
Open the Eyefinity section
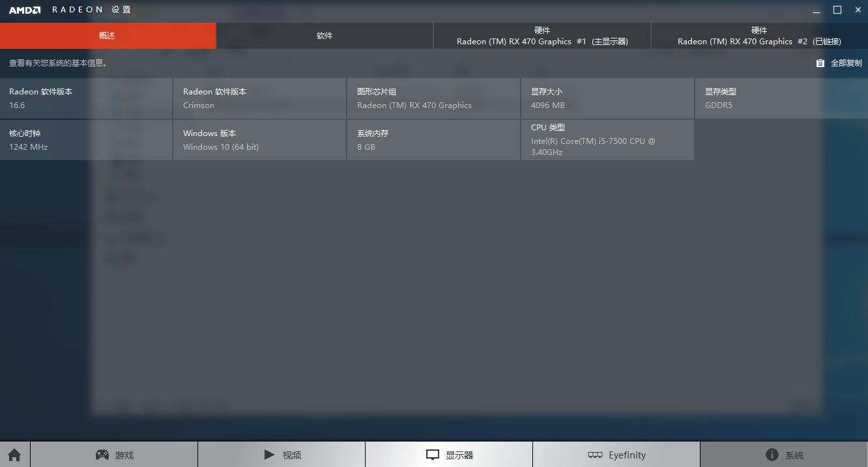(616, 455)
